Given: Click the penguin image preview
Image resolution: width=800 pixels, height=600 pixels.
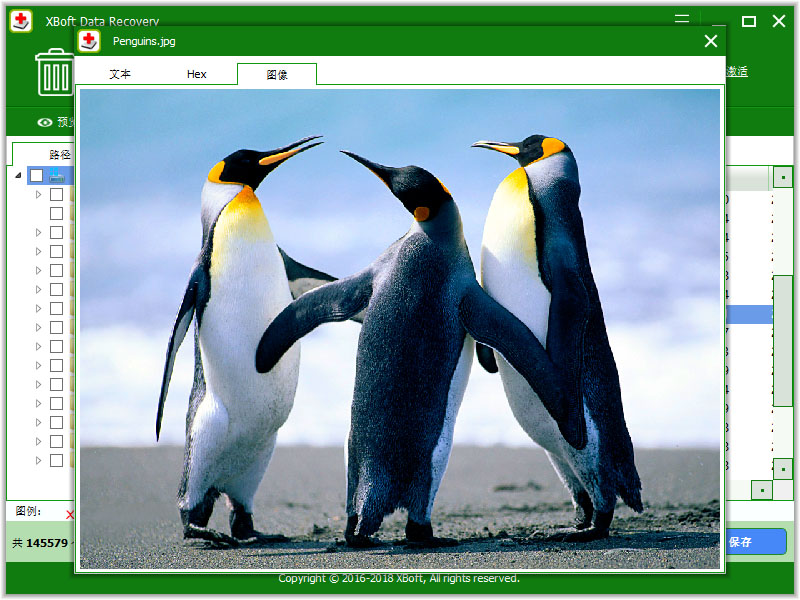Looking at the screenshot, I should coord(400,329).
